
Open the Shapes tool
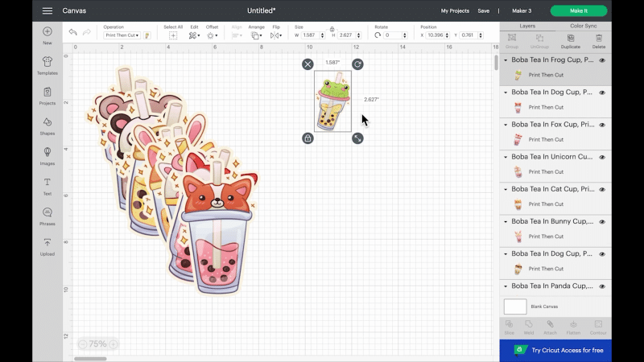47,126
